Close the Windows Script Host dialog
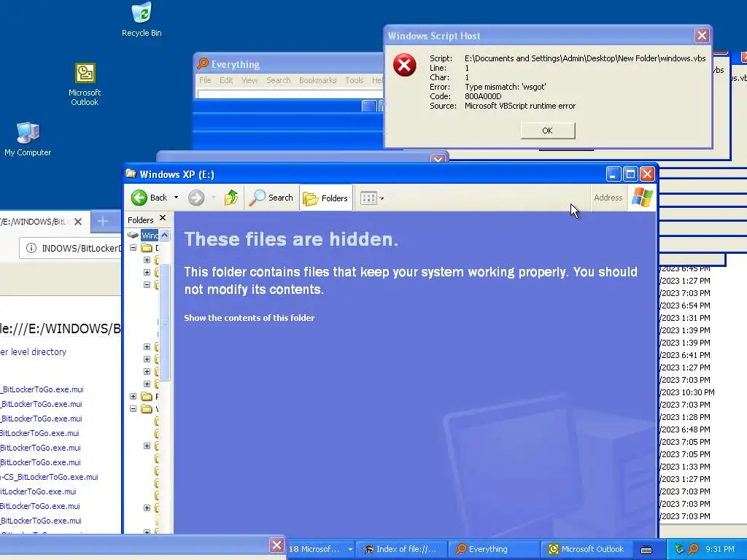747x560 pixels. (x=702, y=35)
